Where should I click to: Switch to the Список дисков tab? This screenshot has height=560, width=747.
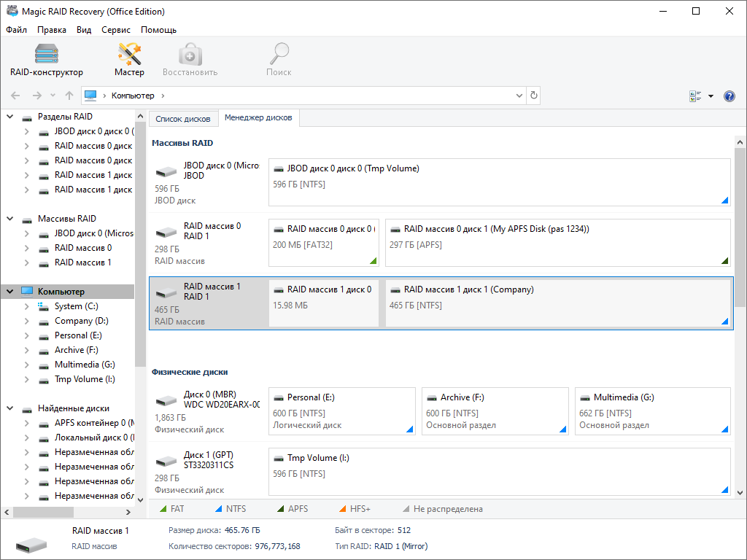point(182,119)
